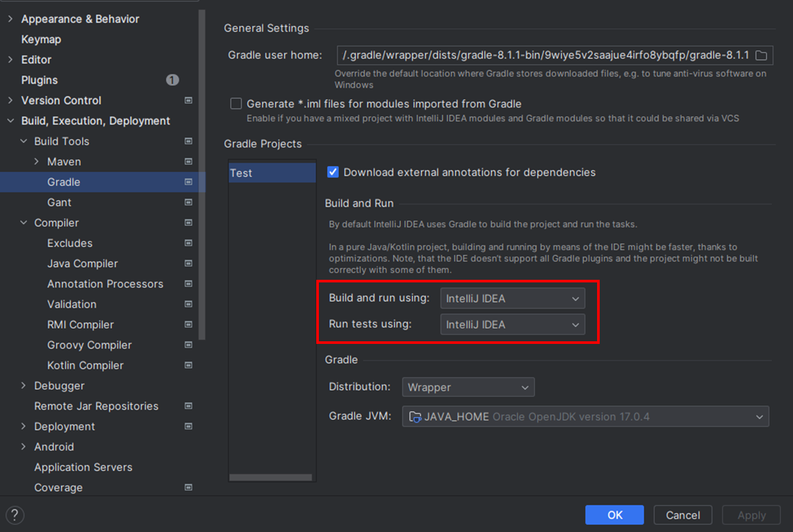Collapse the Compiler node
This screenshot has height=532, width=793.
pyautogui.click(x=23, y=222)
